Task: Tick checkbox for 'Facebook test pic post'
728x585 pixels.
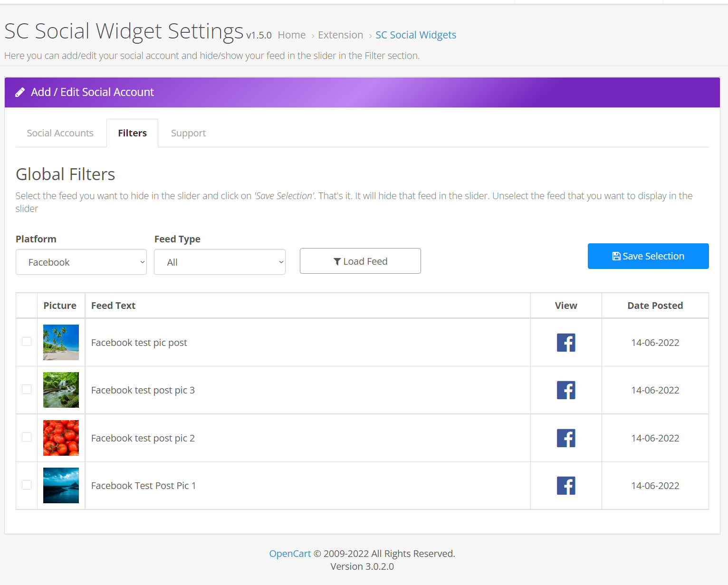Action: point(27,342)
